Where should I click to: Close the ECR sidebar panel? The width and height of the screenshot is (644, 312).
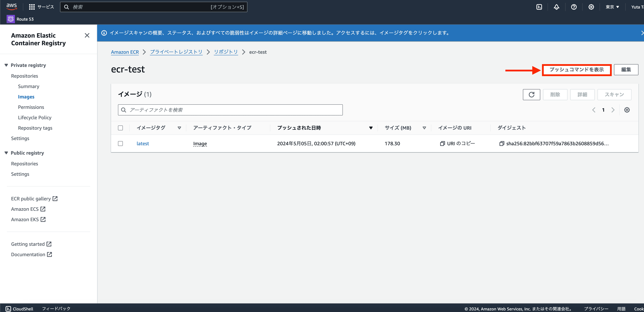87,36
